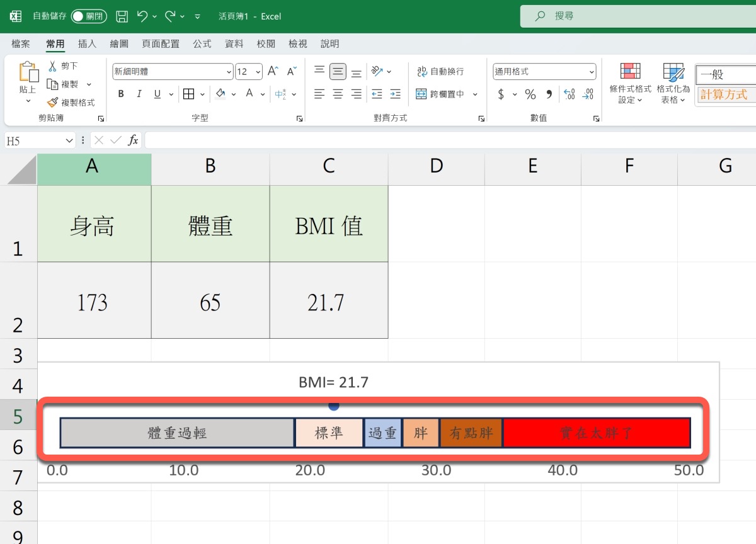
Task: Toggle bold formatting
Action: (121, 94)
